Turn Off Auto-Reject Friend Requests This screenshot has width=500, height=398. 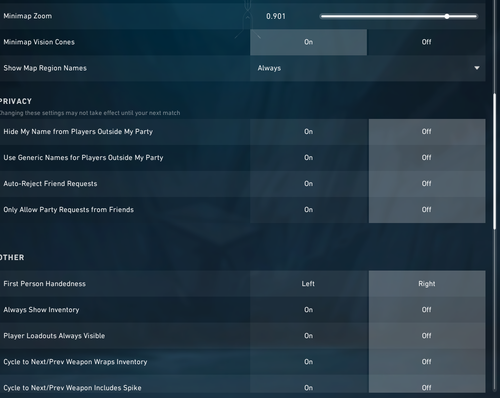pyautogui.click(x=427, y=184)
